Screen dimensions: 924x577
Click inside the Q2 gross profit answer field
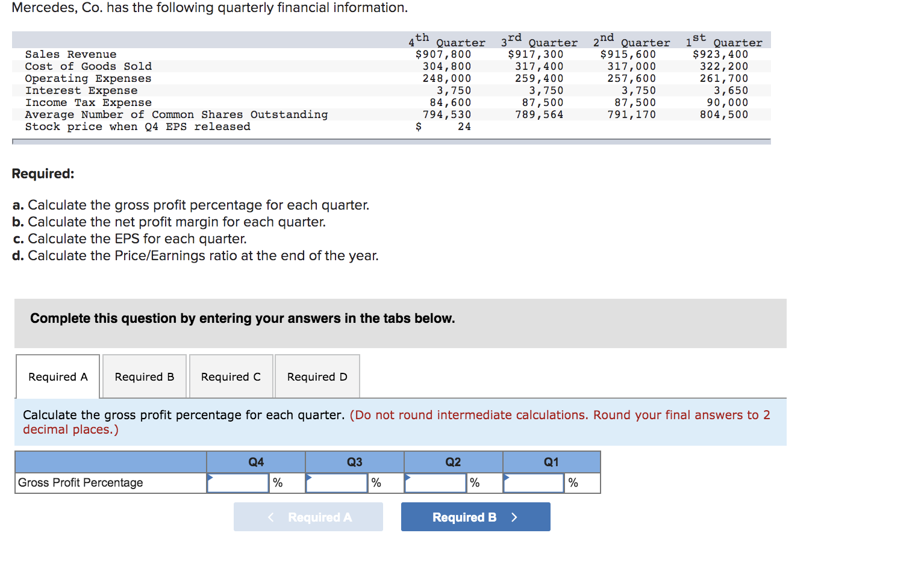point(437,482)
